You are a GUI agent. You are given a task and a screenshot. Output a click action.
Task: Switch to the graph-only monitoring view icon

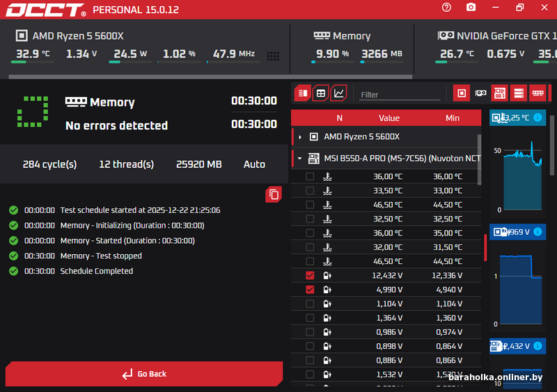coord(338,93)
